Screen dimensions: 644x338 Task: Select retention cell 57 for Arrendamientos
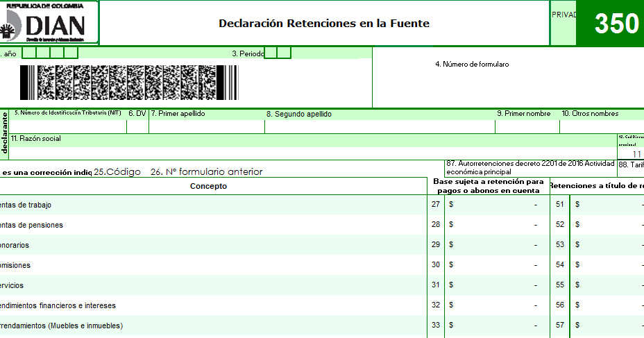(x=607, y=326)
